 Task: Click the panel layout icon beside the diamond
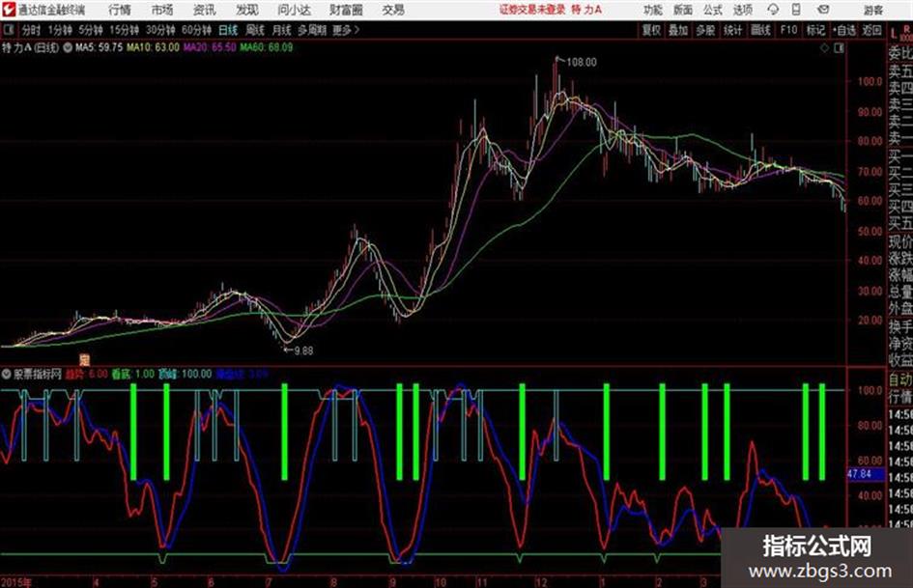coord(839,48)
